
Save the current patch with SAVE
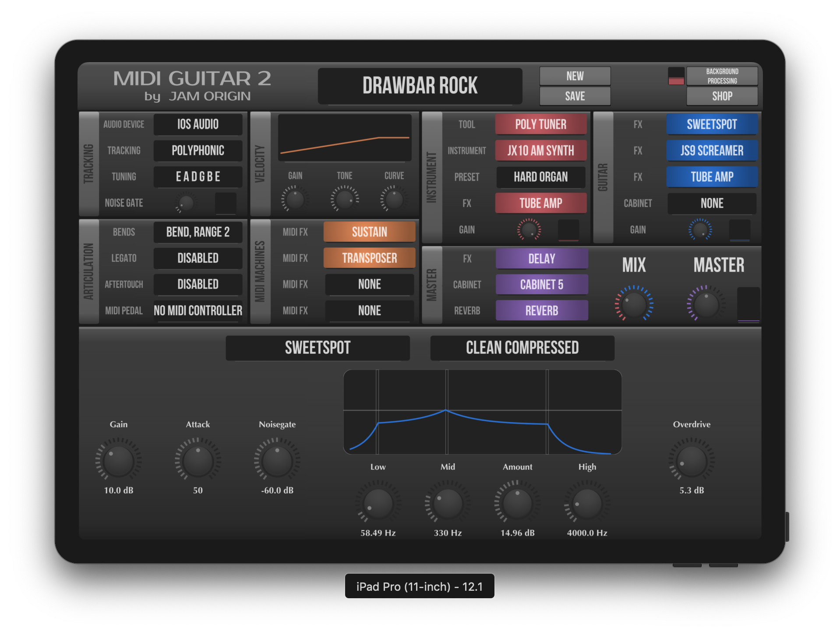coord(575,96)
